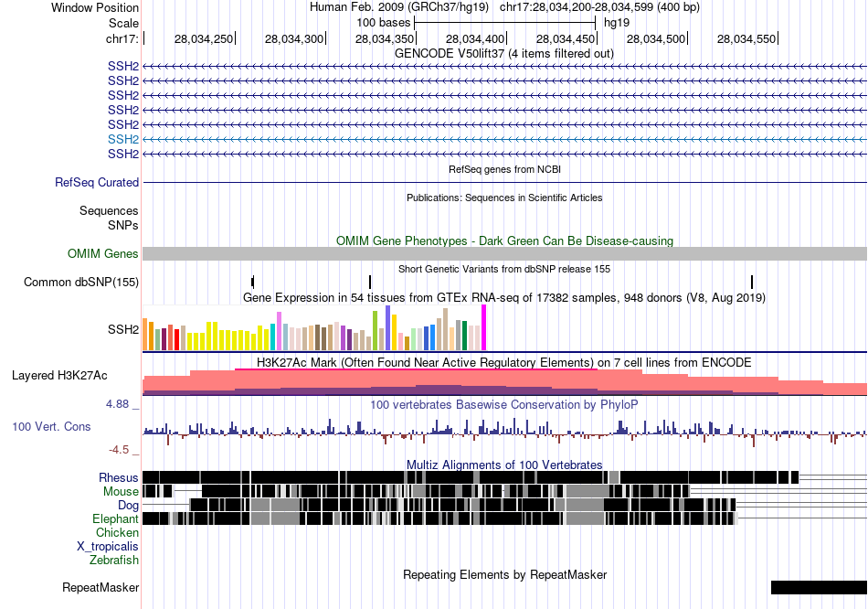
Task: Click the RefSeq genes from NCBI title
Action: click(x=505, y=169)
